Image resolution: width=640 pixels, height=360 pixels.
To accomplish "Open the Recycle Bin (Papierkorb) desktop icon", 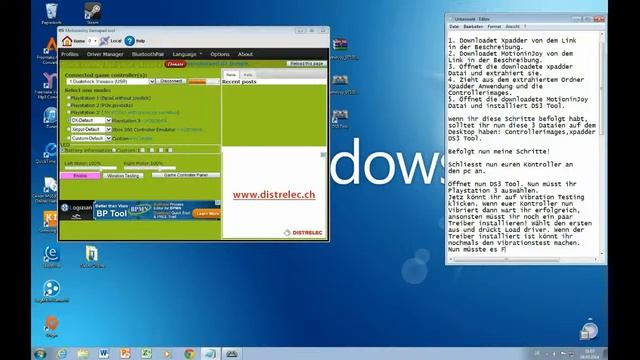I will point(51,13).
